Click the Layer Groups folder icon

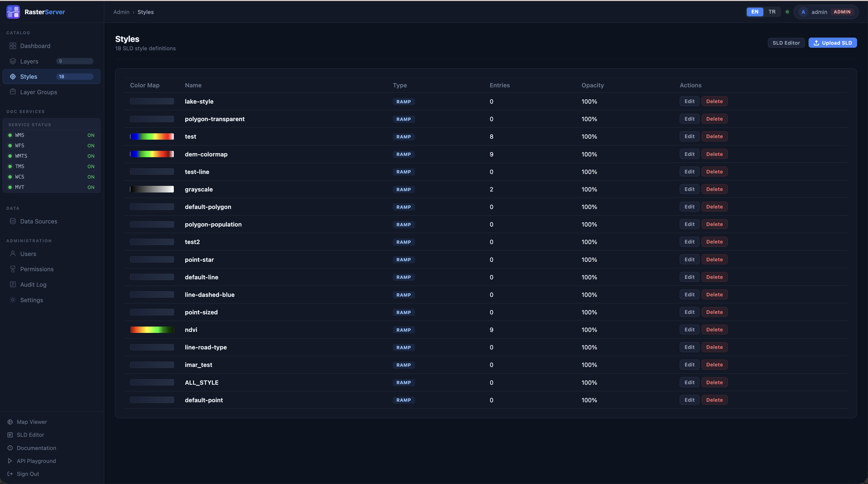(x=13, y=92)
